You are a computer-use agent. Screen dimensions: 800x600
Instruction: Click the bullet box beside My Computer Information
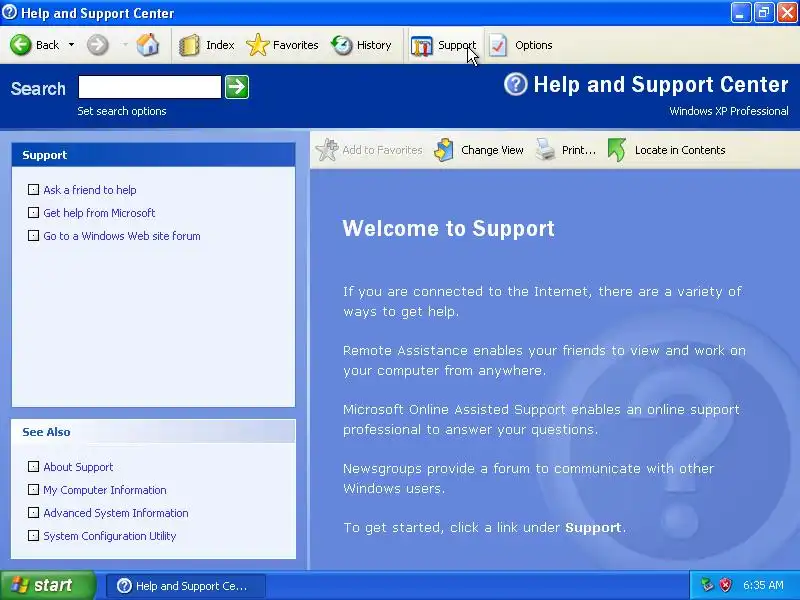tap(33, 490)
